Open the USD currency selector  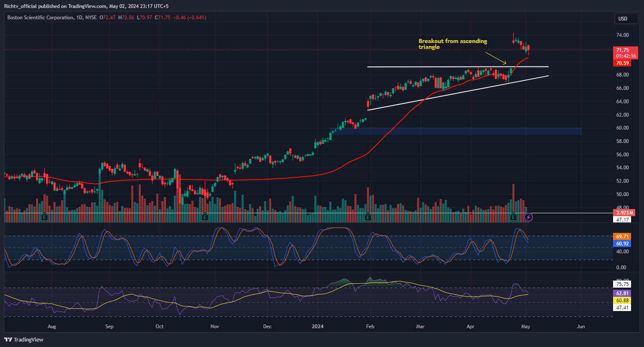pos(626,18)
